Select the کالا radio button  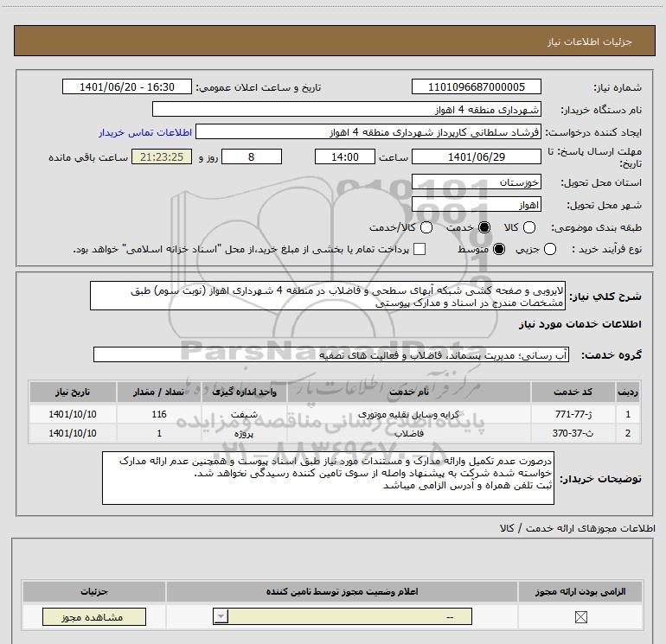pyautogui.click(x=528, y=227)
